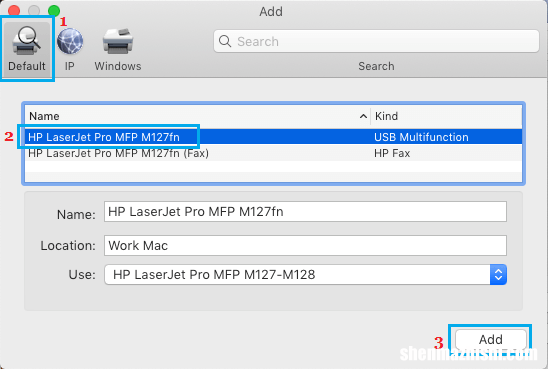Edit the Location field Work Mac

305,245
